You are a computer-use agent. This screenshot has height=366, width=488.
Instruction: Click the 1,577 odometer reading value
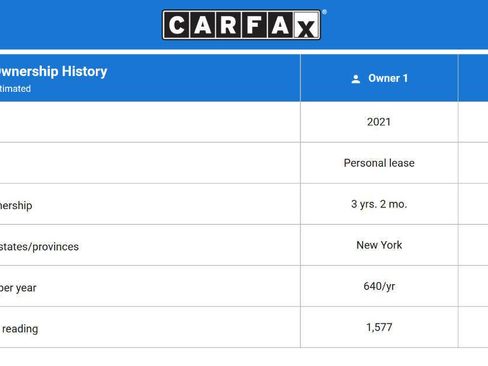pyautogui.click(x=379, y=327)
